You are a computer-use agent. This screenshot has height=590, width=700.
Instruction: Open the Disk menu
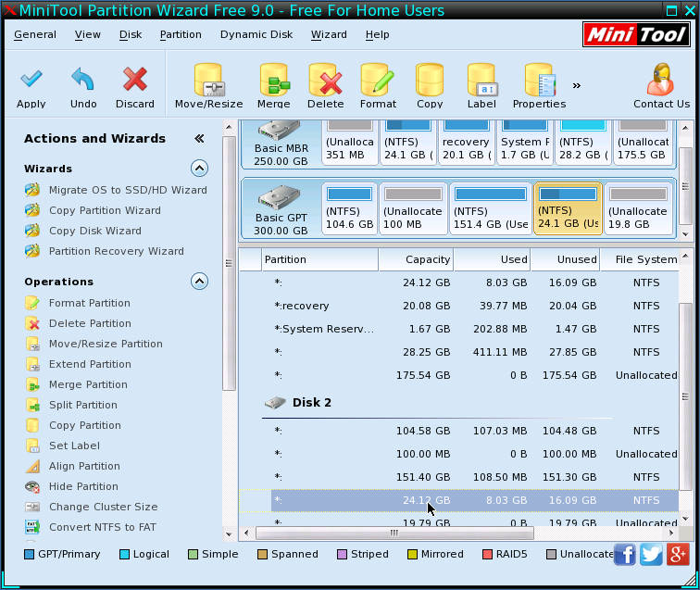click(131, 34)
